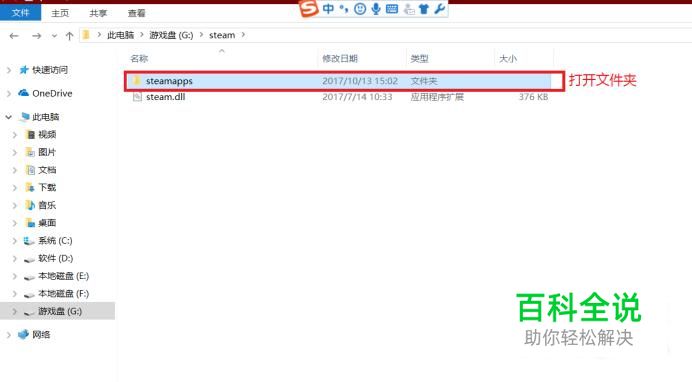
Task: Go forward with the forward arrow
Action: point(37,36)
